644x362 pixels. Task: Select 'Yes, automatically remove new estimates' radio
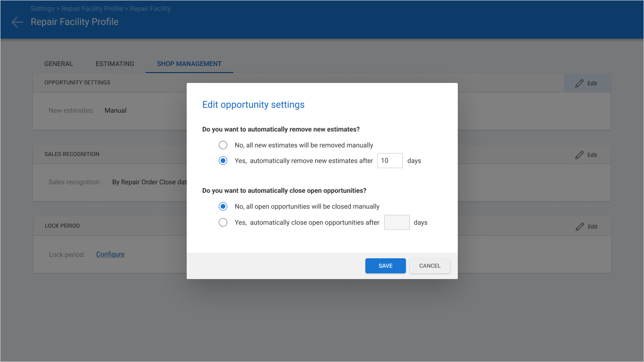click(x=223, y=161)
